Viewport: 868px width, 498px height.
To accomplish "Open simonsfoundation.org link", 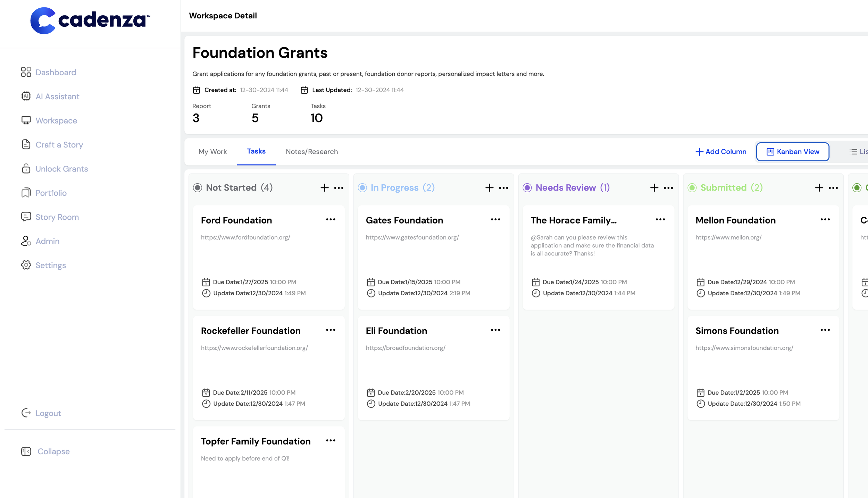I will point(744,348).
